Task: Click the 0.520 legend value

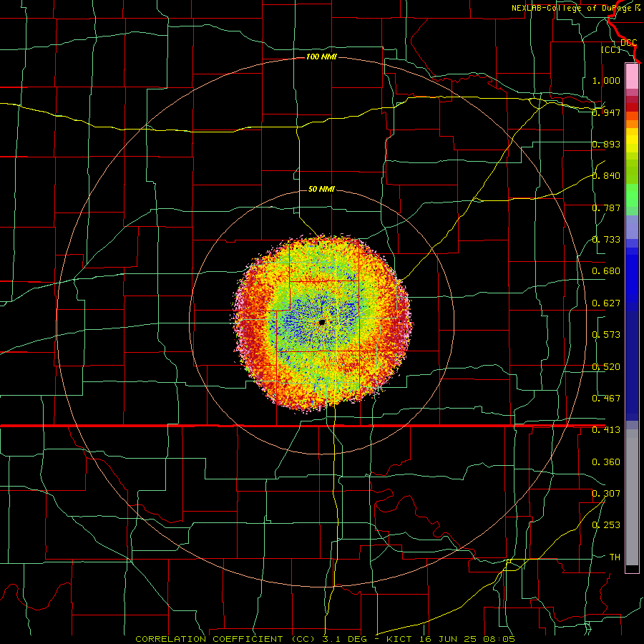Action: tap(606, 367)
